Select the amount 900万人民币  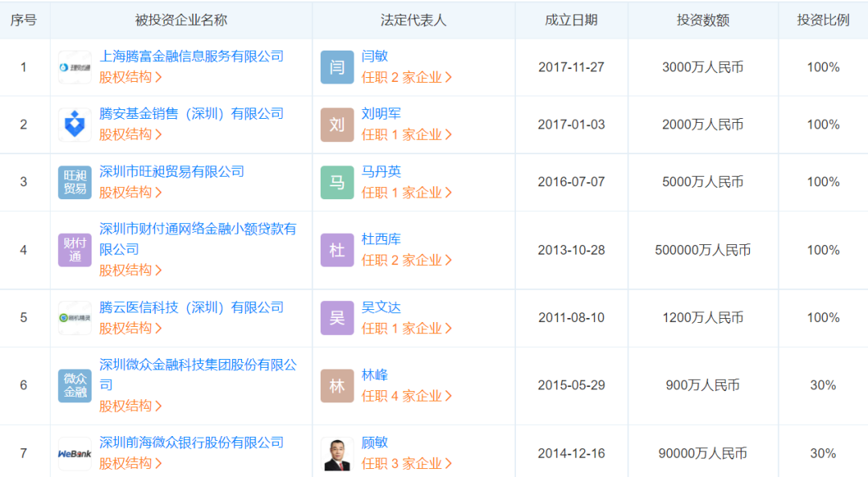coord(703,385)
